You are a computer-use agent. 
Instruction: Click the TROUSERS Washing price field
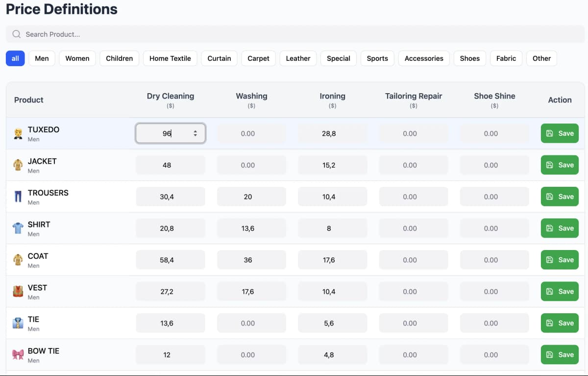(251, 197)
